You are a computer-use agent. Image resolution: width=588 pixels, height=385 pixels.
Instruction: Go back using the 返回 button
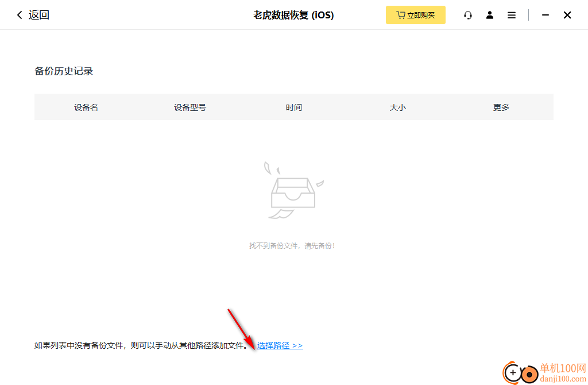[33, 15]
